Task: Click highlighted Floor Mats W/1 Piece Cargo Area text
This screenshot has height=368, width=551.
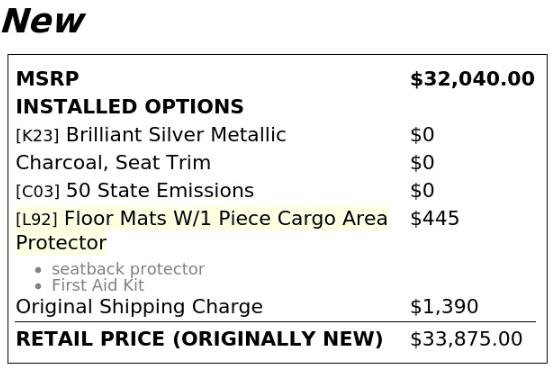Action: pos(226,218)
